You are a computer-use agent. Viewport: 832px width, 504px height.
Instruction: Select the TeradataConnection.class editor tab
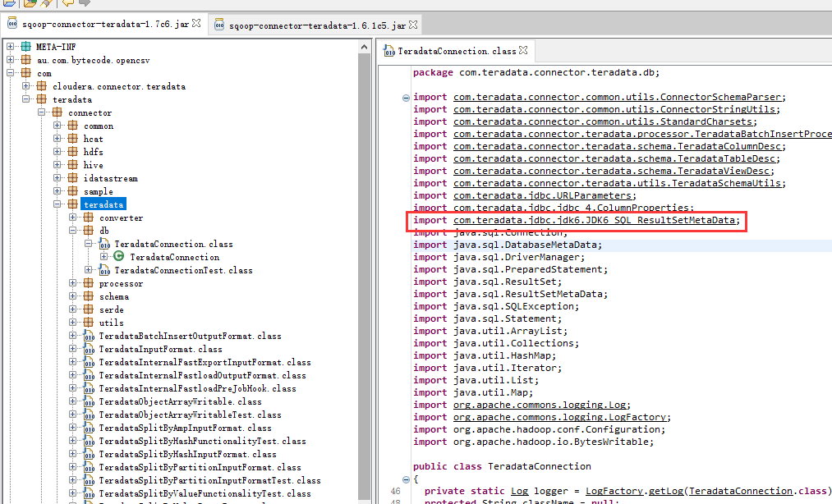tap(457, 51)
